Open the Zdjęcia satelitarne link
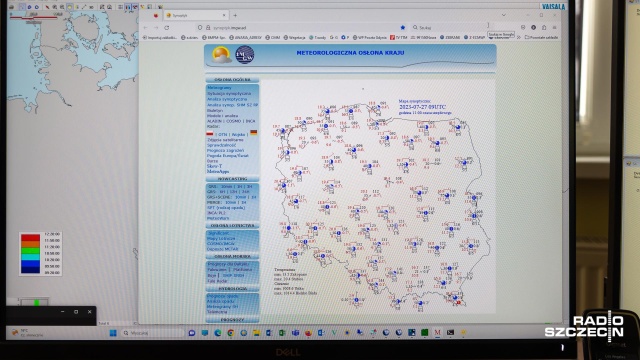The image size is (640, 360). [x=225, y=140]
